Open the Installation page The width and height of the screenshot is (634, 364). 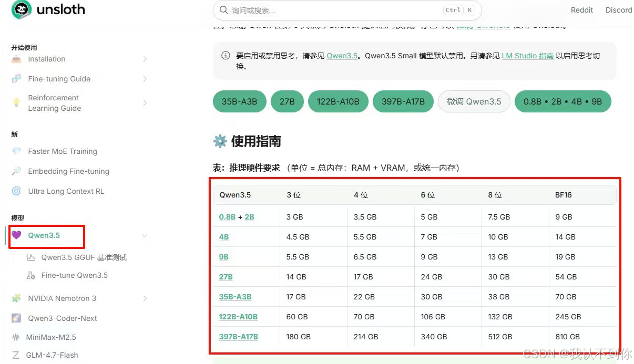click(47, 59)
